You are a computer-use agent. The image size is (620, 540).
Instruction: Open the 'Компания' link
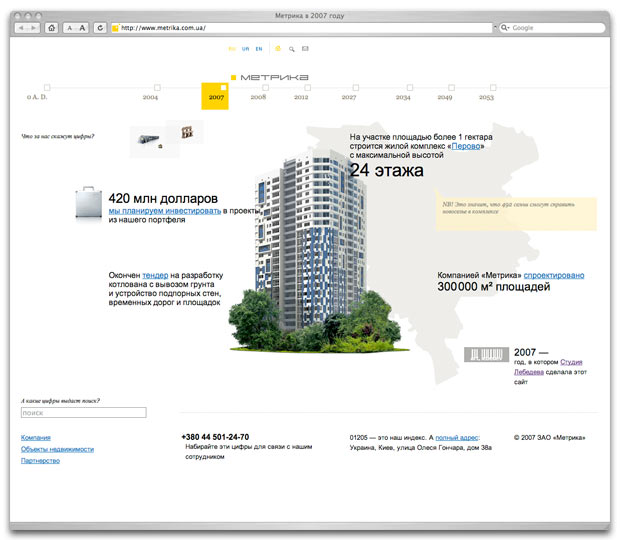(36, 437)
